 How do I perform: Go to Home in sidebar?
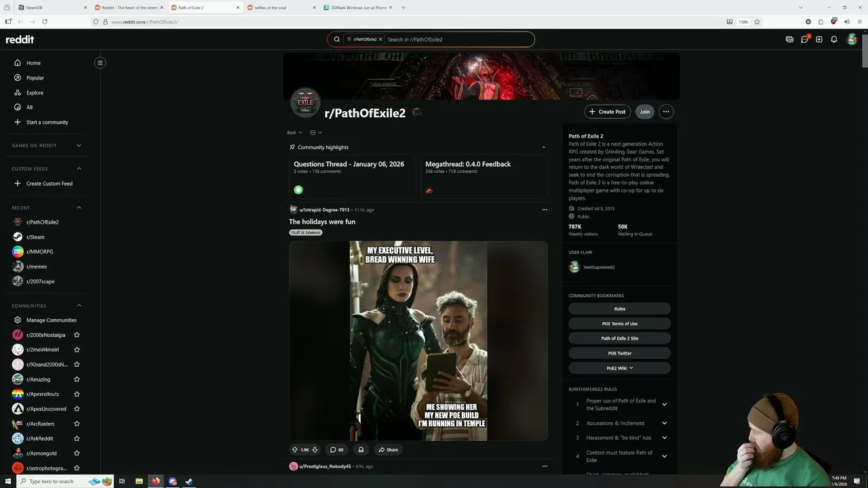[33, 63]
